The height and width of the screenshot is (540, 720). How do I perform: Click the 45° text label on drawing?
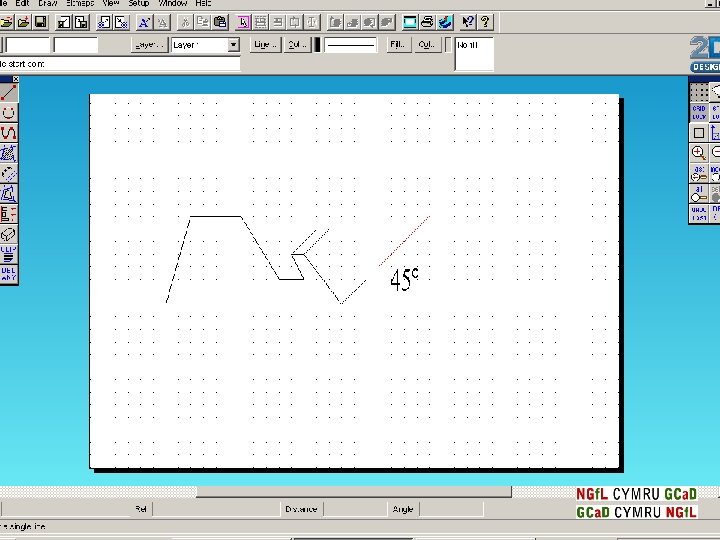tap(404, 279)
